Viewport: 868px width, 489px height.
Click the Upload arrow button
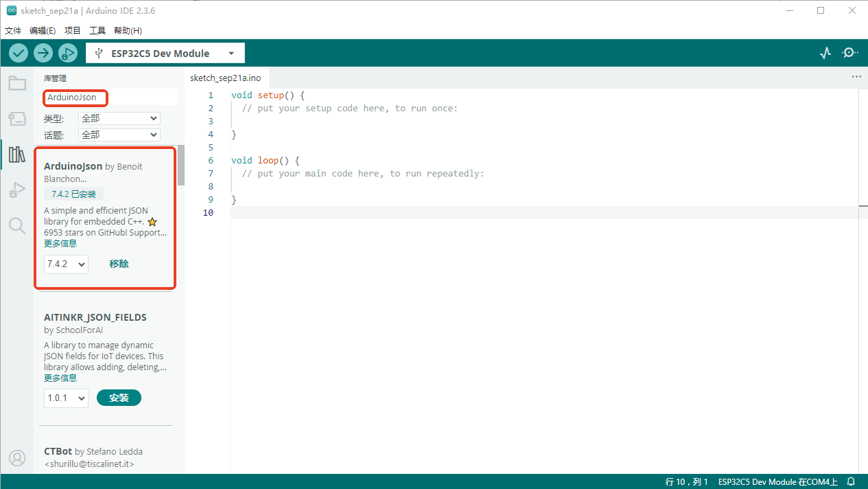[x=43, y=53]
